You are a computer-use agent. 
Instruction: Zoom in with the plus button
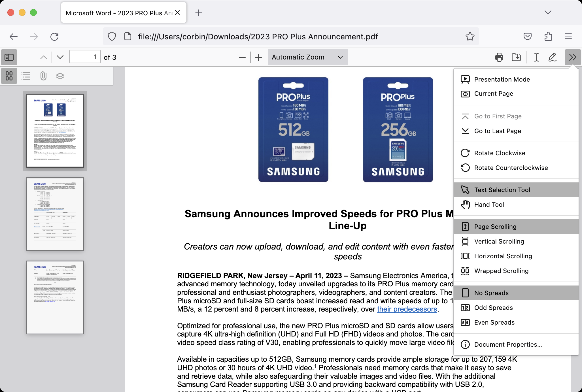tap(258, 57)
